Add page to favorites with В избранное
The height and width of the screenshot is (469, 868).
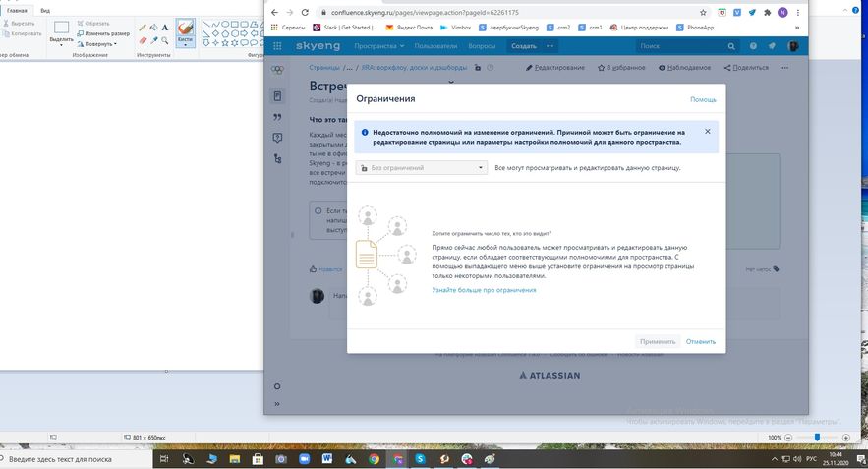[x=621, y=68]
